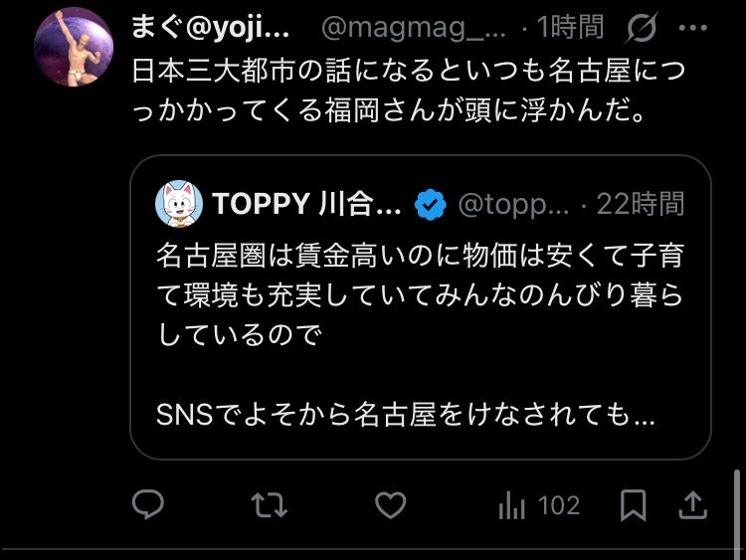The image size is (746, 560).
Task: Click the 102 views count
Action: coord(558,506)
